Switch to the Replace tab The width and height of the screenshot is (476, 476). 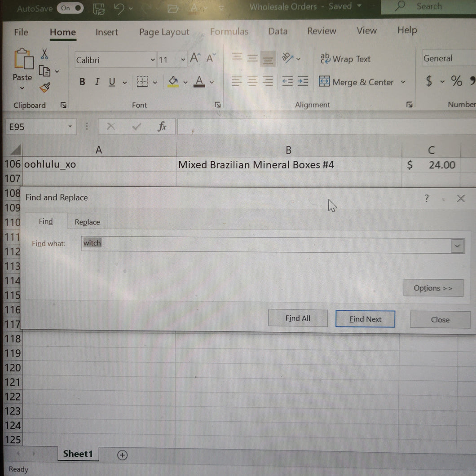[x=87, y=222]
